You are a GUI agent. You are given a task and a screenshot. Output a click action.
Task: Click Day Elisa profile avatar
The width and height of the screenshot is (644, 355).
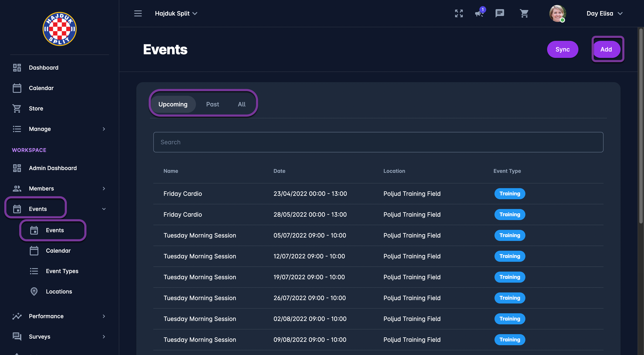pos(557,13)
